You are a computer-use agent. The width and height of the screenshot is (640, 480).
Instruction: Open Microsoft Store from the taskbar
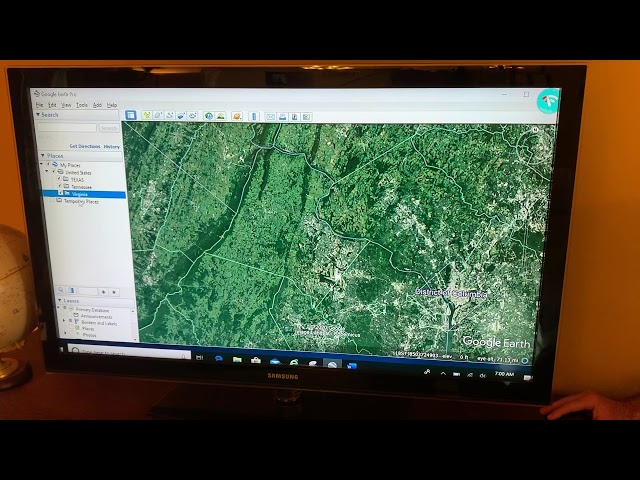[256, 360]
